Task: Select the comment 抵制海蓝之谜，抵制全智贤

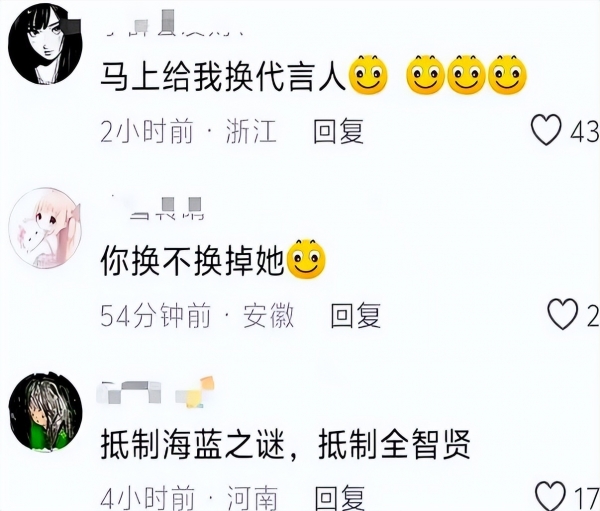Action: pos(285,445)
